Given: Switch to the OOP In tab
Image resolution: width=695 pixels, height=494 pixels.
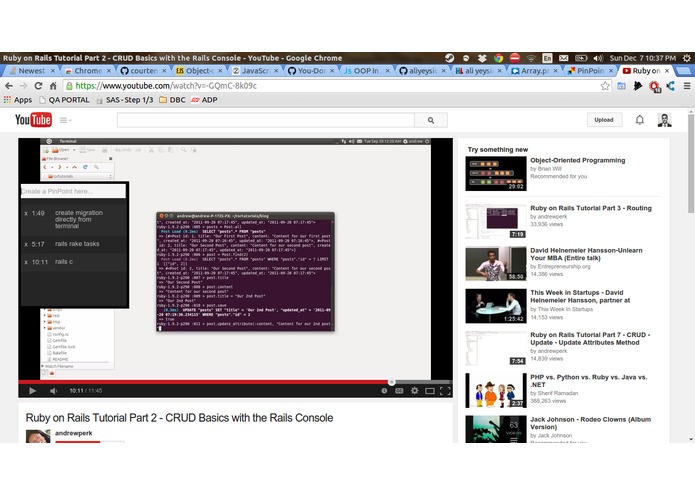Looking at the screenshot, I should pos(366,71).
